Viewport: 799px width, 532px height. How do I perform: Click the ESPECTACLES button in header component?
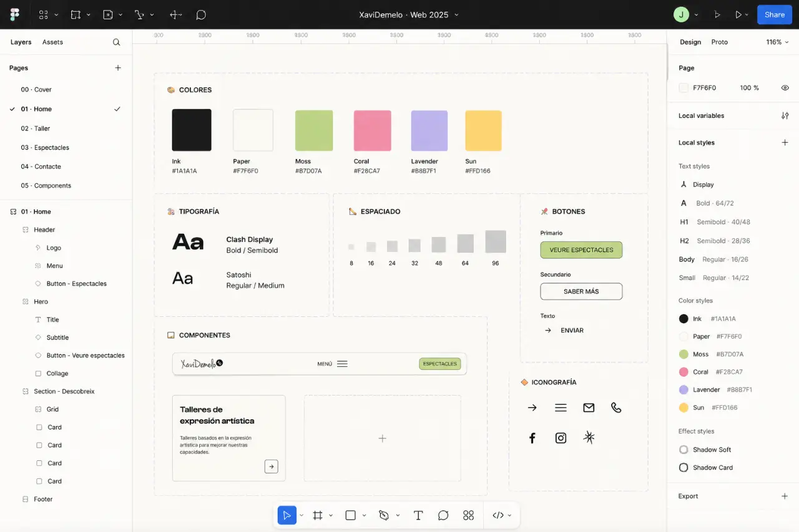(x=440, y=364)
